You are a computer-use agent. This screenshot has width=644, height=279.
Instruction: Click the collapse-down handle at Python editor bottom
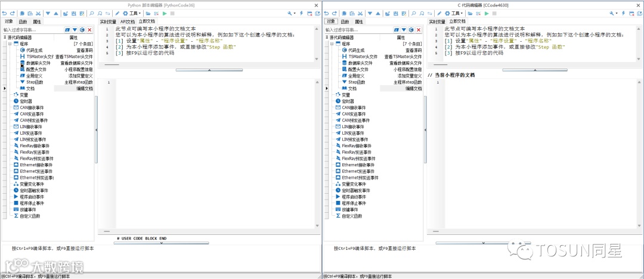[x=161, y=243]
